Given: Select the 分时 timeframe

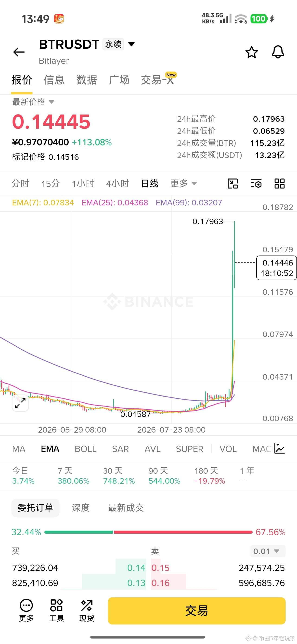Looking at the screenshot, I should click(x=20, y=184).
